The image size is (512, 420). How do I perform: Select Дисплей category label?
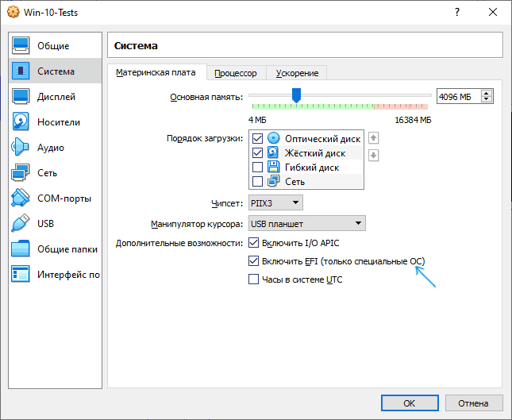coord(56,97)
